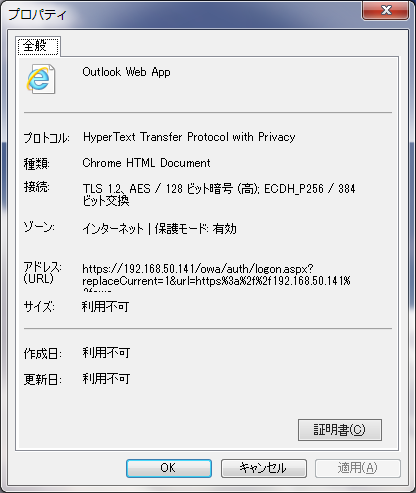Click the サイズ 利用不可 value
This screenshot has width=416, height=493.
pyautogui.click(x=105, y=306)
